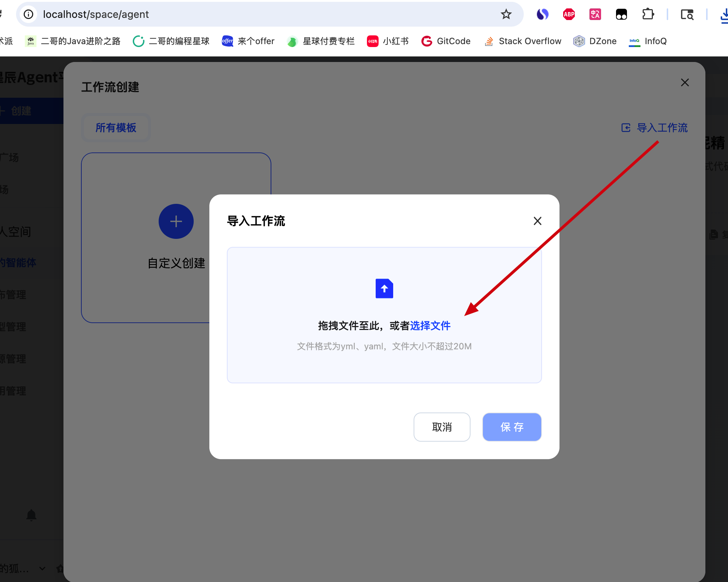Click the notification bell icon
Image resolution: width=728 pixels, height=582 pixels.
[x=31, y=515]
